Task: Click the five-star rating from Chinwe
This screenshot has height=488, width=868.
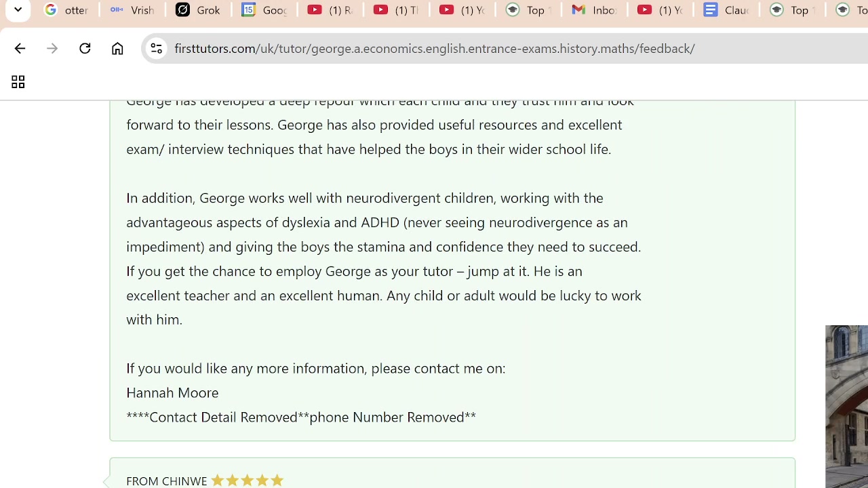Action: (x=247, y=481)
